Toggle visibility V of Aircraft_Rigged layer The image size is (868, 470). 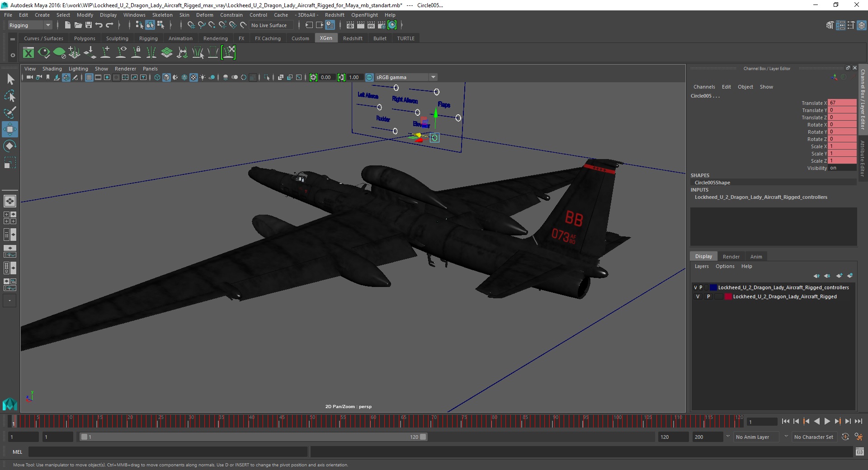[698, 296]
